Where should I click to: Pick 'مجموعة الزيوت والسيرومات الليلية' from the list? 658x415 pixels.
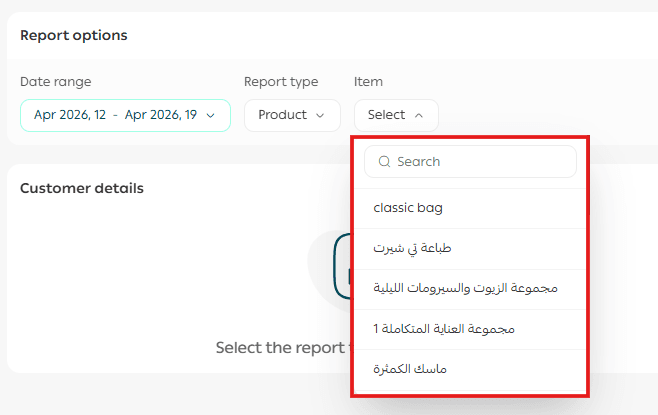coord(465,289)
